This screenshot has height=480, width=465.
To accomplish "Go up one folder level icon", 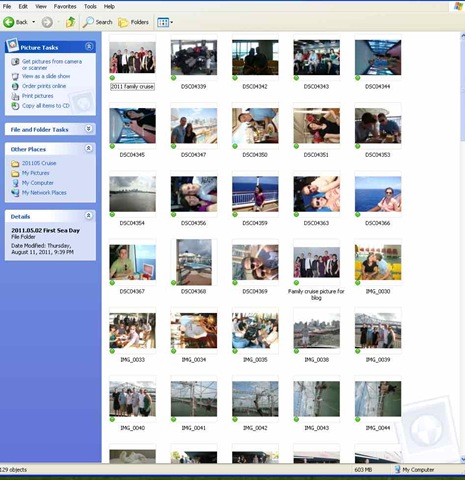I will tap(70, 22).
